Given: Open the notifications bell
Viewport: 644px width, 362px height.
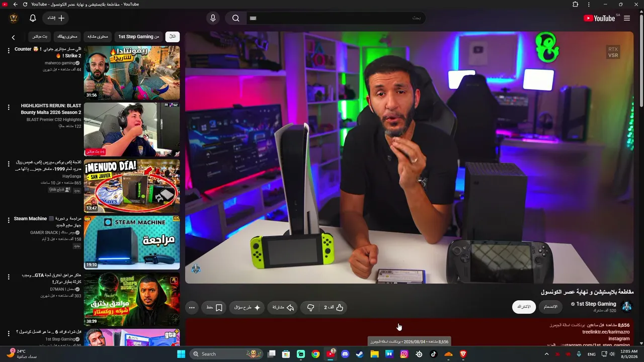Looking at the screenshot, I should pyautogui.click(x=33, y=18).
